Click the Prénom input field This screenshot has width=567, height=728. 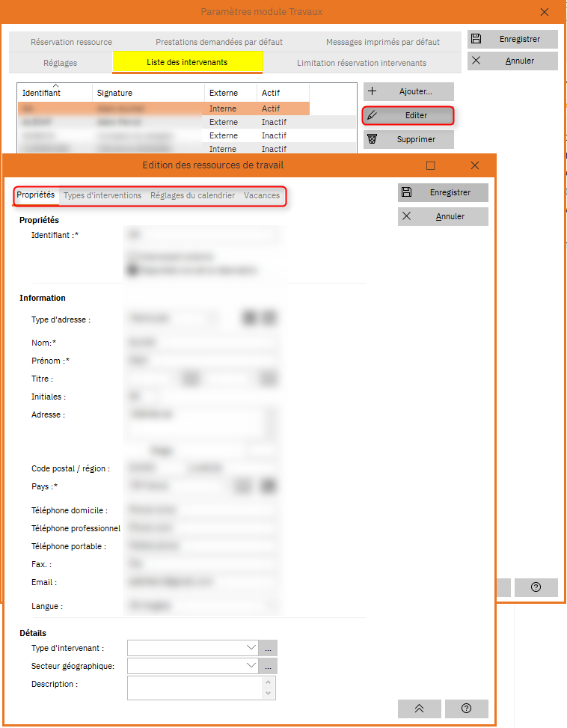[202, 361]
